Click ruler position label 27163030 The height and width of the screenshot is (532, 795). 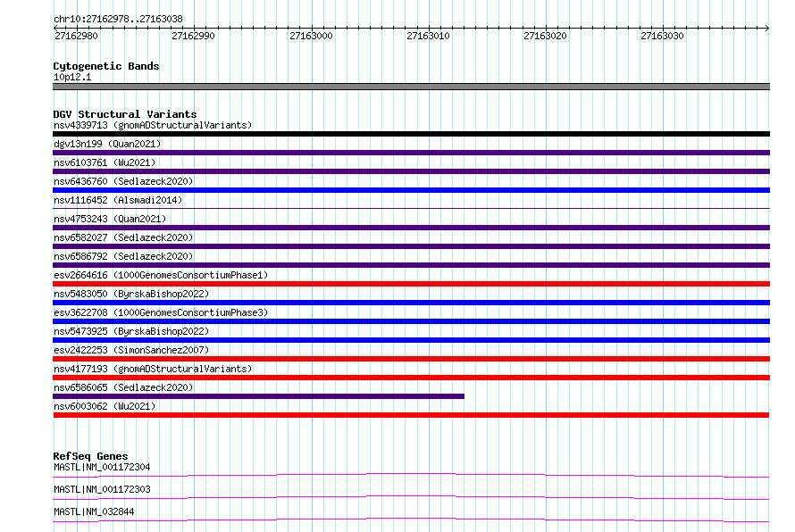(662, 36)
